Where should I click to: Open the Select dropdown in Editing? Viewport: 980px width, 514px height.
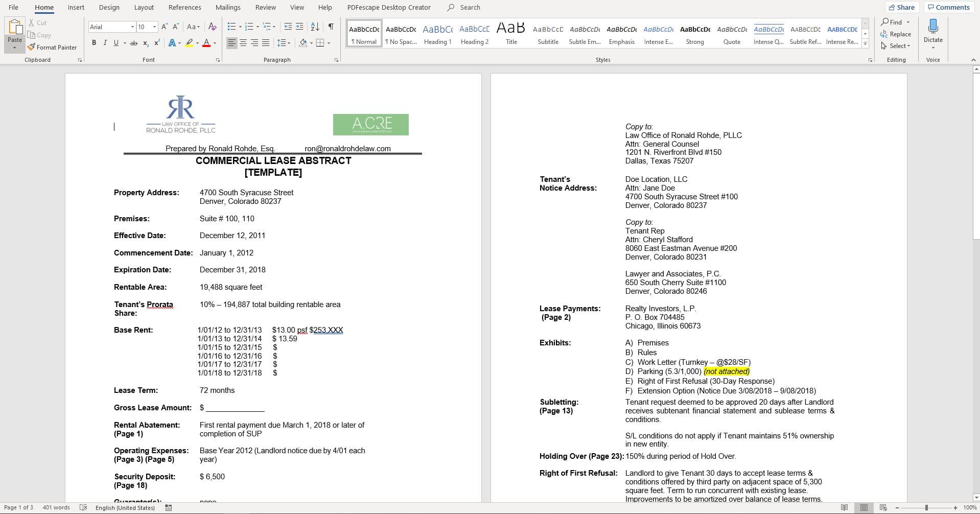click(x=896, y=46)
